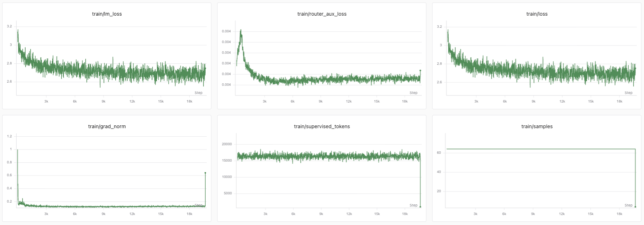Click the train/supervised_tokens chart title
This screenshot has height=225, width=644.
point(322,126)
